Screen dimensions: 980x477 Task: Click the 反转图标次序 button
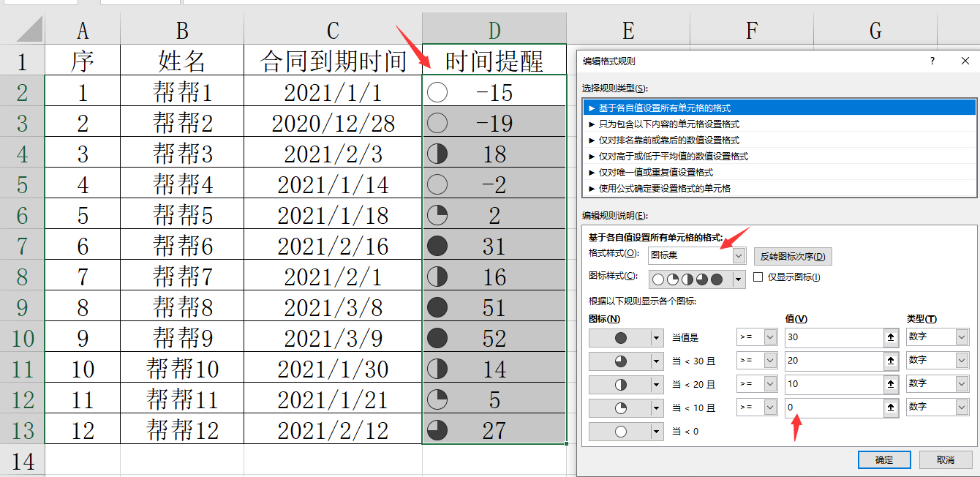793,256
